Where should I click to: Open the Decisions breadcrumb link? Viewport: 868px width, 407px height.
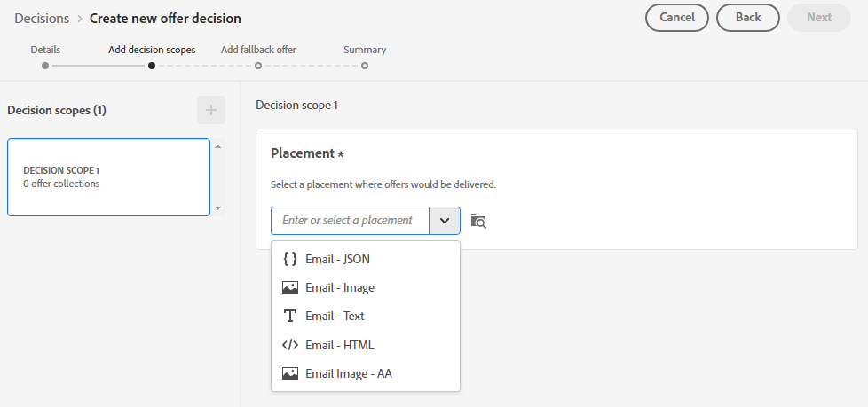coord(42,19)
